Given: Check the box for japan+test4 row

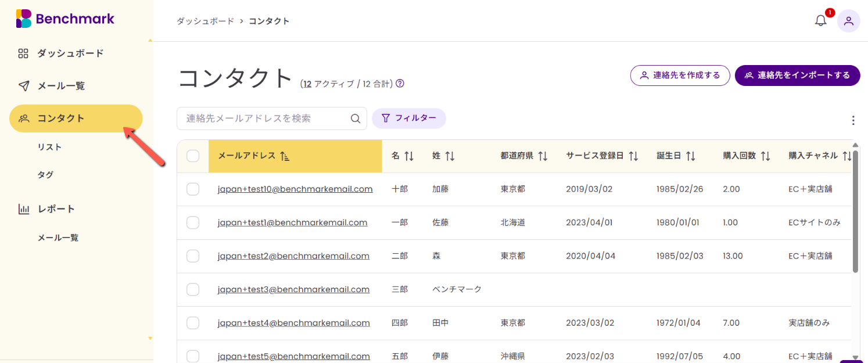Looking at the screenshot, I should [x=193, y=323].
